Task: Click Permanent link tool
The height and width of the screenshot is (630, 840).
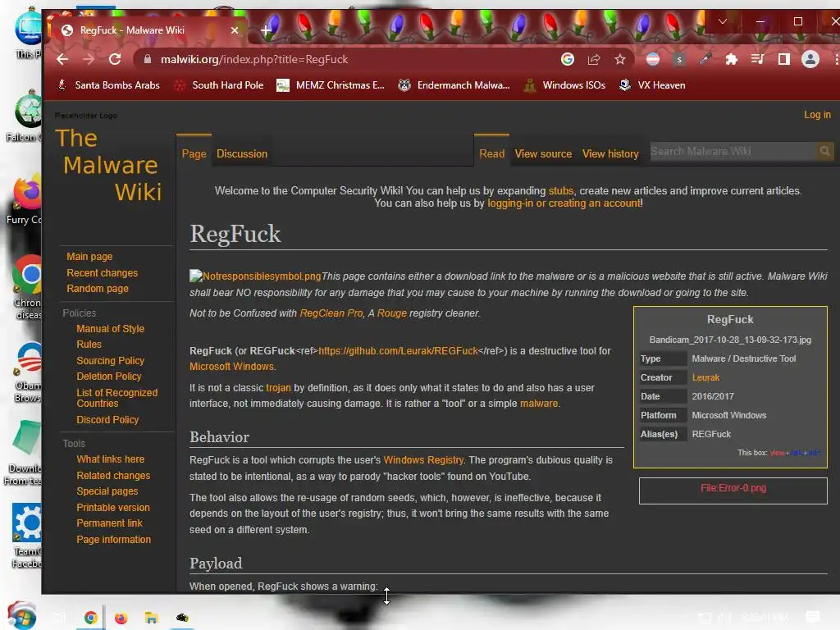Action: [109, 523]
